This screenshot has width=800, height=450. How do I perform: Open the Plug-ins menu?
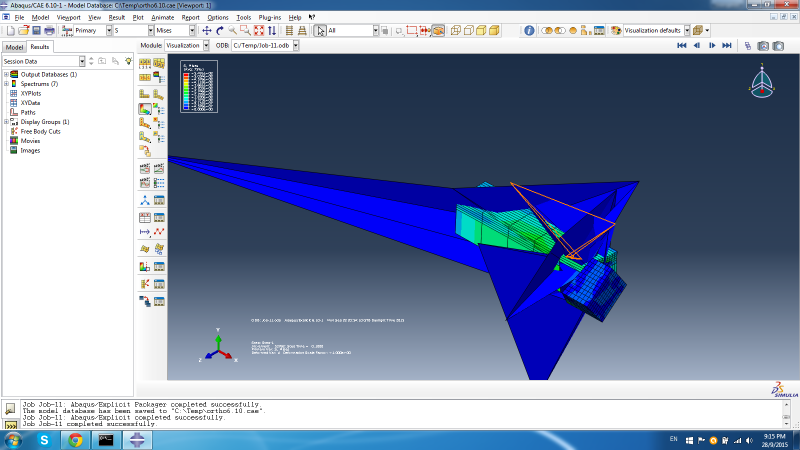[x=270, y=17]
